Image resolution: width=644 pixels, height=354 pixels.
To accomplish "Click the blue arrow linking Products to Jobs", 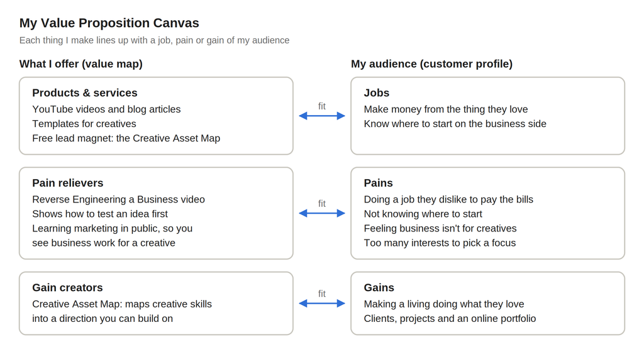I will point(322,116).
